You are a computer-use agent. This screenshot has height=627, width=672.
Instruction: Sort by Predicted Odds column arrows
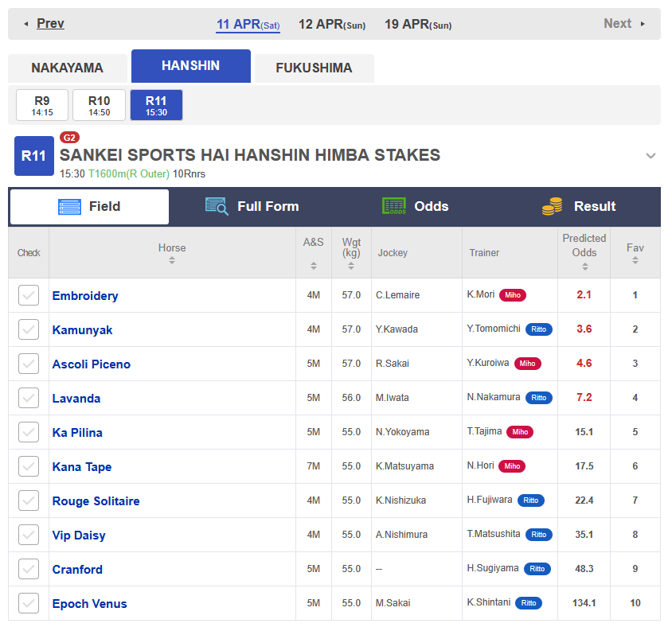click(585, 267)
